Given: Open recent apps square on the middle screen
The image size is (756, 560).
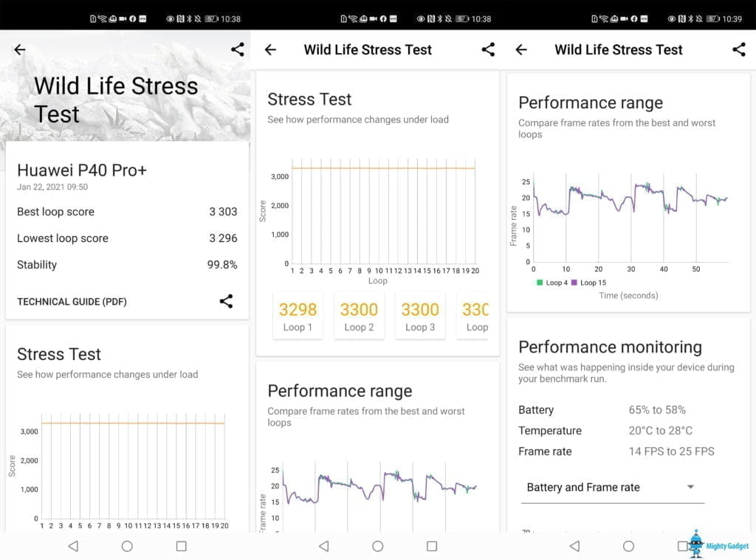Looking at the screenshot, I should click(432, 546).
